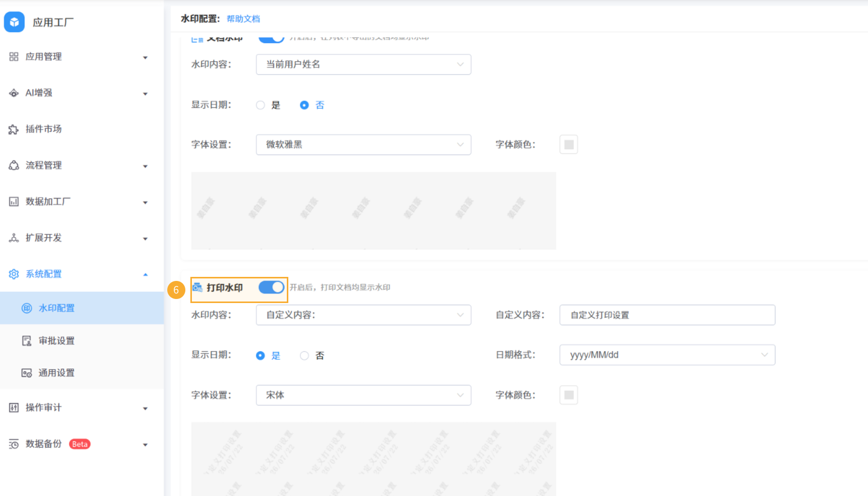Click the 插件市场 puzzle icon
The width and height of the screenshot is (868, 496).
click(14, 129)
